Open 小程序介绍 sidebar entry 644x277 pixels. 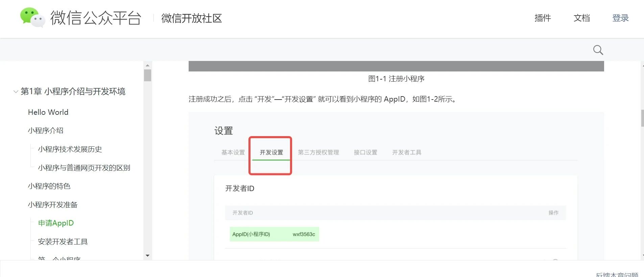tap(46, 130)
